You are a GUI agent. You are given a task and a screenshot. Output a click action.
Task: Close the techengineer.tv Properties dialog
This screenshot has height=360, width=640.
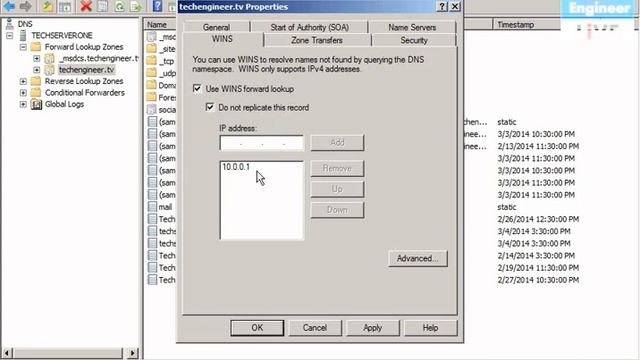click(455, 7)
